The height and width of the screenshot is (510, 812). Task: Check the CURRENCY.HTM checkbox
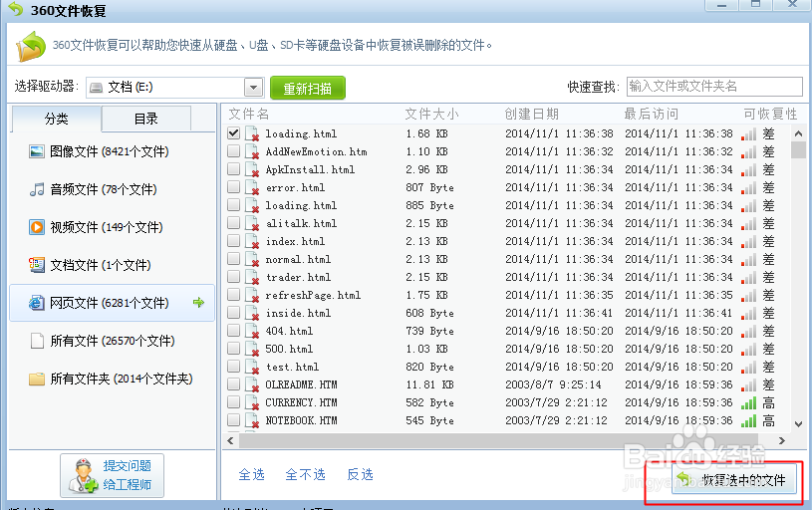233,401
